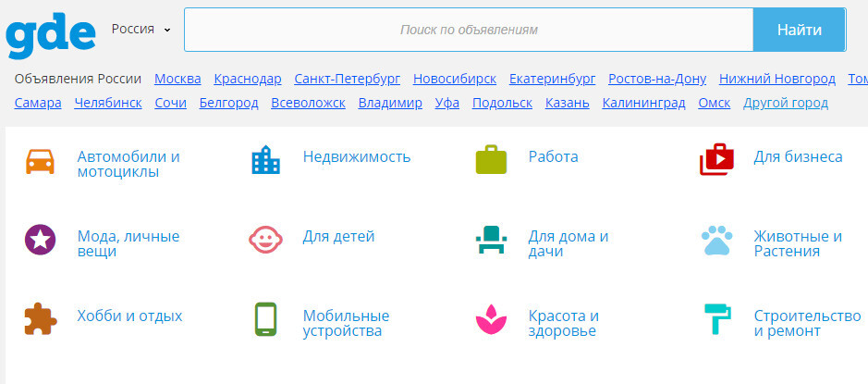Click the paint roller icon

point(716,319)
